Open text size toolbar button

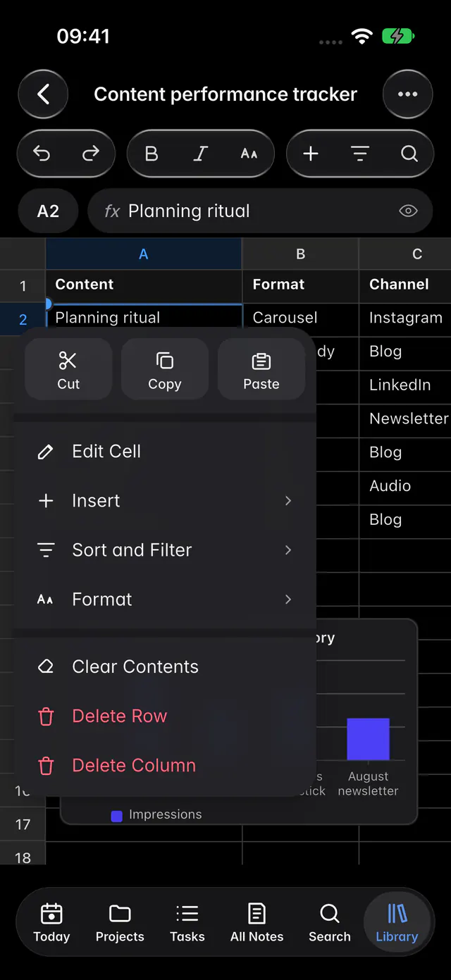coord(249,154)
